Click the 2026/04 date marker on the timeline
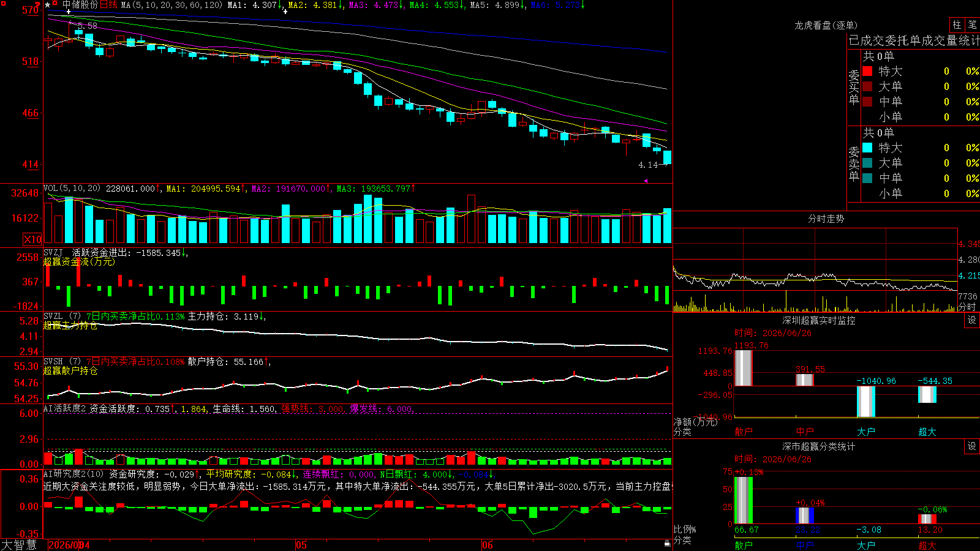This screenshot has width=980, height=551. (x=69, y=545)
